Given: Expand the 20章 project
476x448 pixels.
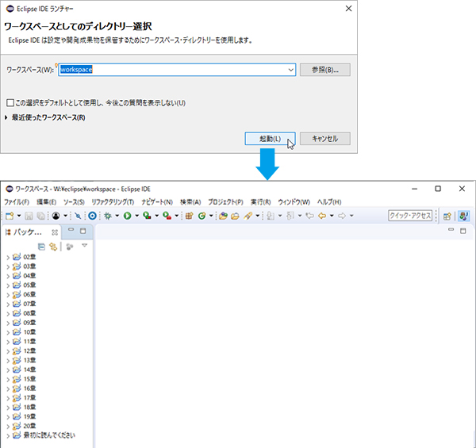Looking at the screenshot, I should pyautogui.click(x=8, y=426).
